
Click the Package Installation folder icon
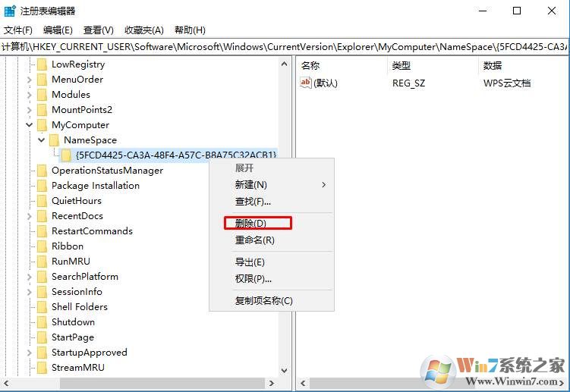point(43,186)
